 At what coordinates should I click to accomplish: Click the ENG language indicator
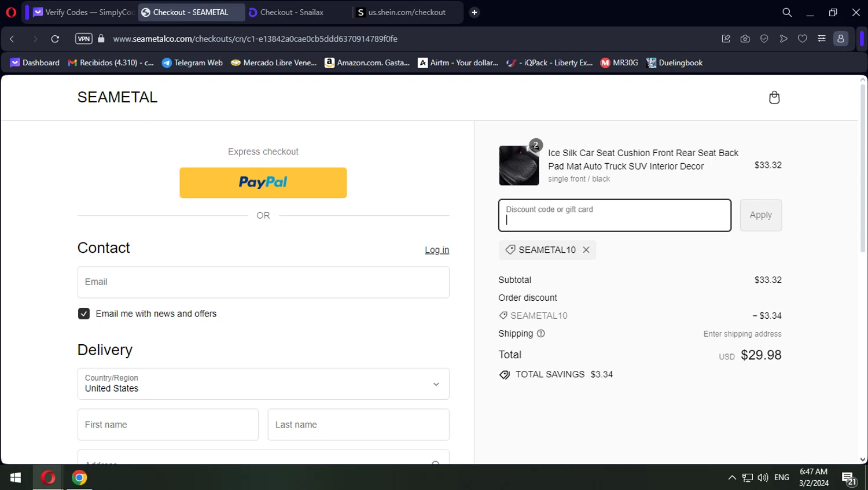782,478
